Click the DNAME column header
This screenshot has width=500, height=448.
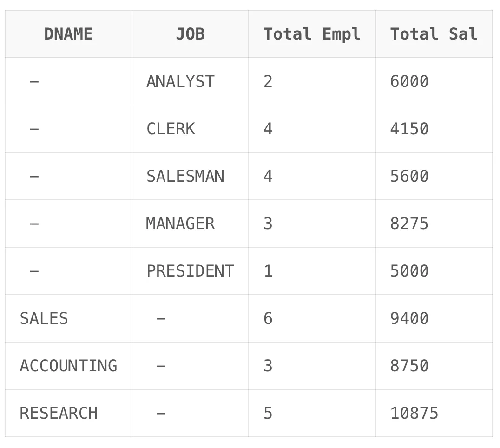point(68,34)
